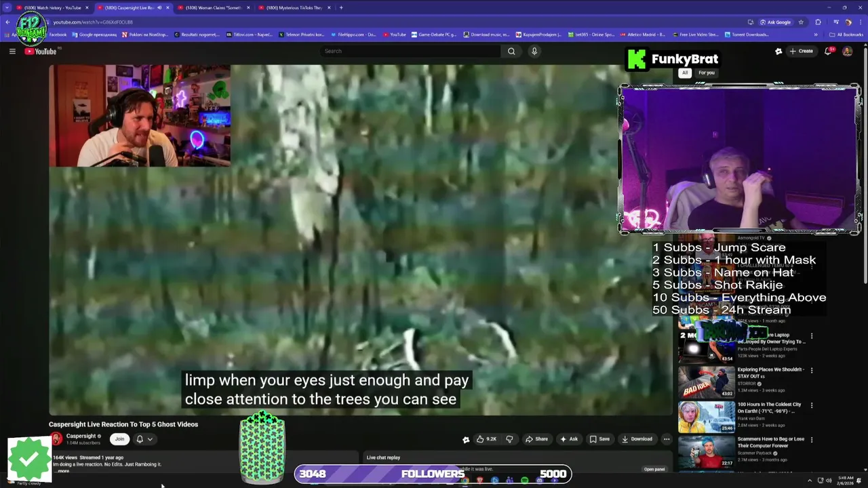The height and width of the screenshot is (488, 868).
Task: Open options for the laptop video (Parts-People)
Action: 812,335
